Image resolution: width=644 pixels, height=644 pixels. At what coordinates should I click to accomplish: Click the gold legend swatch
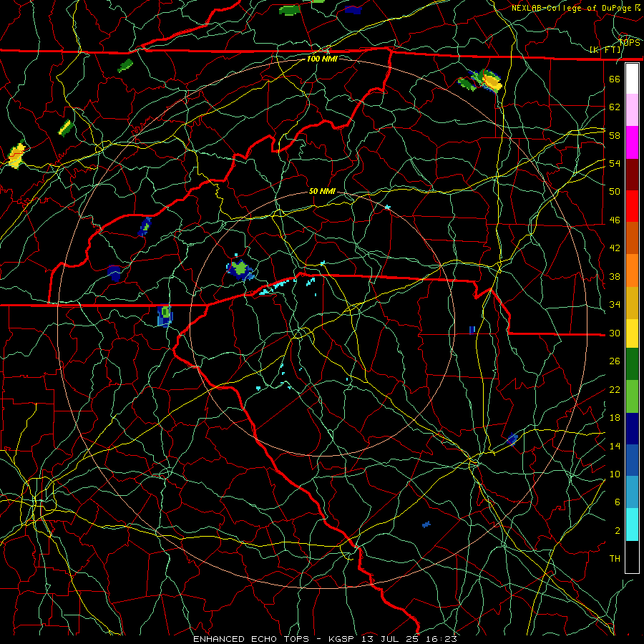pyautogui.click(x=632, y=303)
